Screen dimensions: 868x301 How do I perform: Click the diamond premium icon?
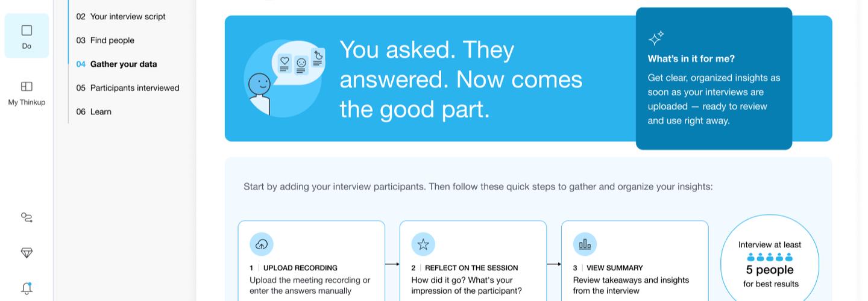(x=27, y=253)
